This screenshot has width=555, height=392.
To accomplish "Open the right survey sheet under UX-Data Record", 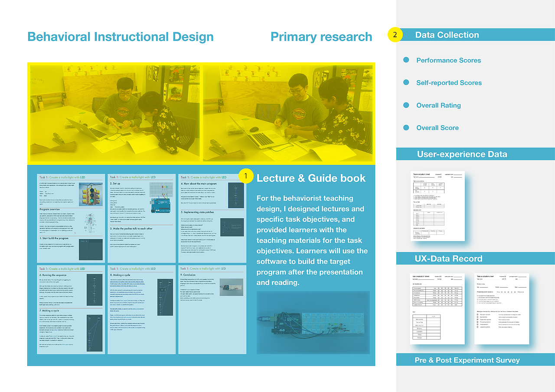I will 502,309.
